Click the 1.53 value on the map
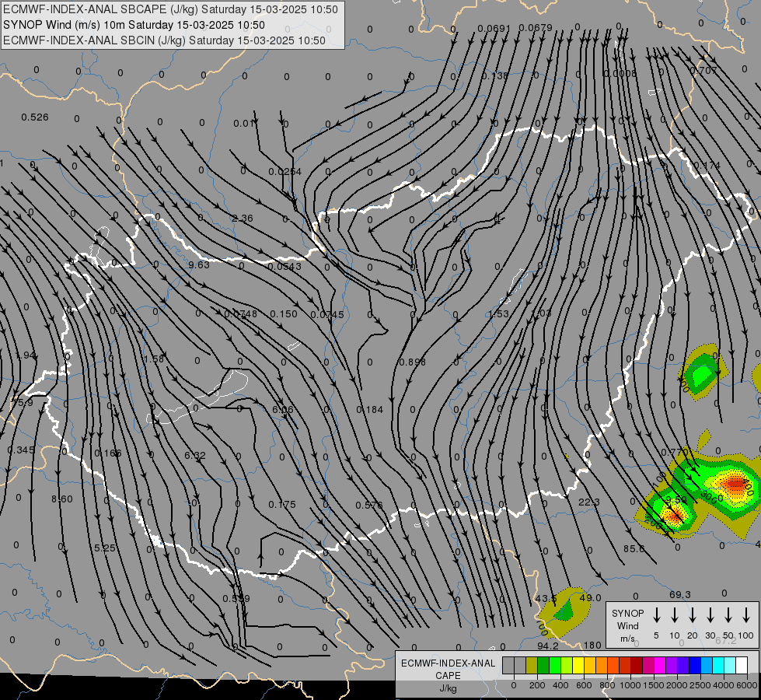Screen dimensions: 761x700 498,313
